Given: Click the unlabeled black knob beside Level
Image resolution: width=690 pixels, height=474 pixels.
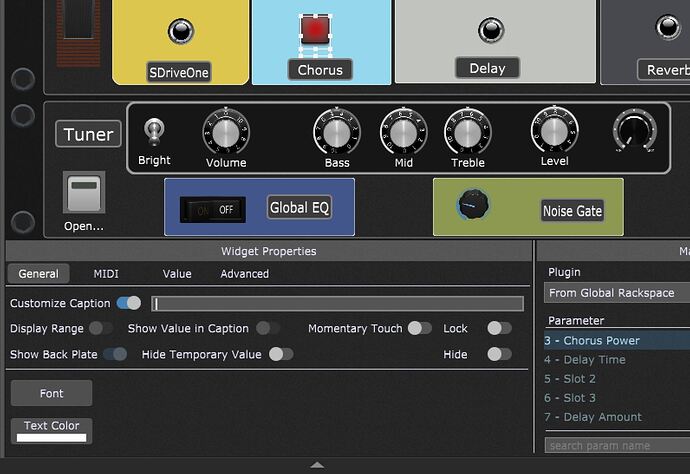Looking at the screenshot, I should click(x=635, y=131).
